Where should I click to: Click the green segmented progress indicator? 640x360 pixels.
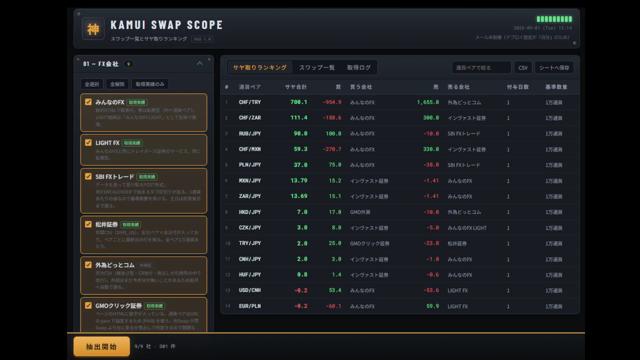point(554,19)
